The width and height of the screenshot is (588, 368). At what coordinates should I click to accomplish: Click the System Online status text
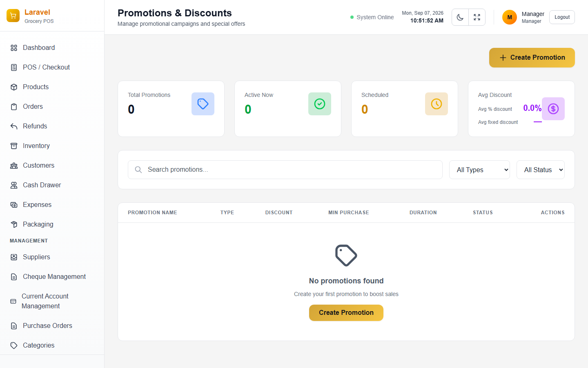tap(375, 17)
